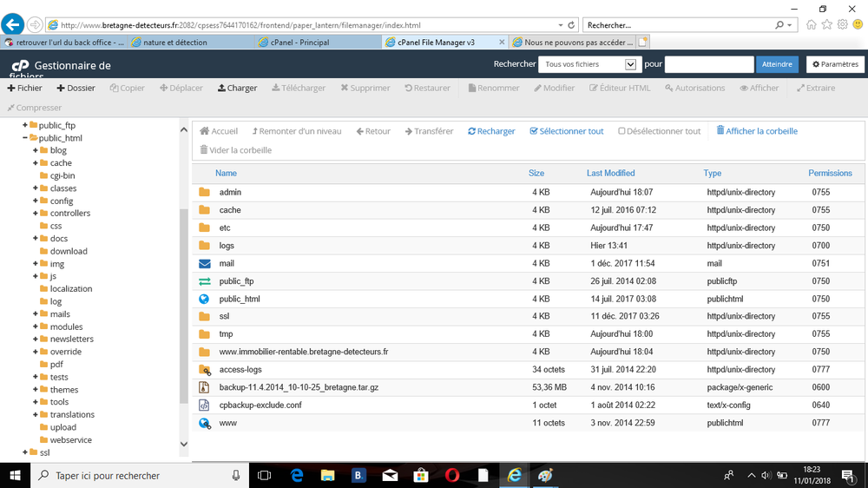Click the Cortana microphone icon
868x488 pixels.
236,475
